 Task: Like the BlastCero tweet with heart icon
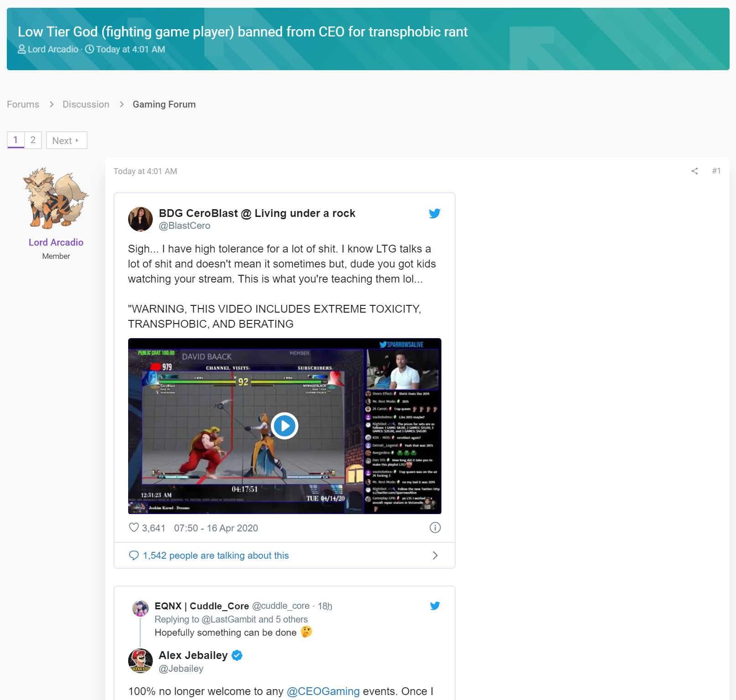click(134, 528)
